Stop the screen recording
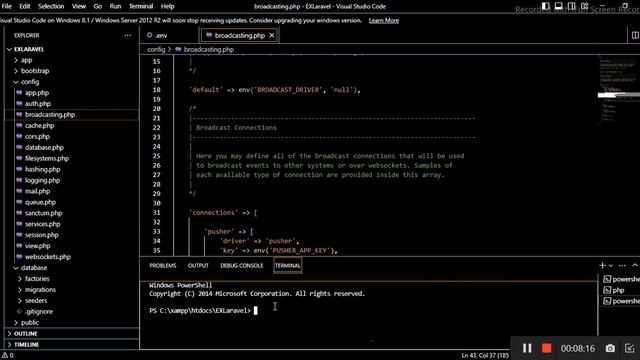 pyautogui.click(x=547, y=348)
